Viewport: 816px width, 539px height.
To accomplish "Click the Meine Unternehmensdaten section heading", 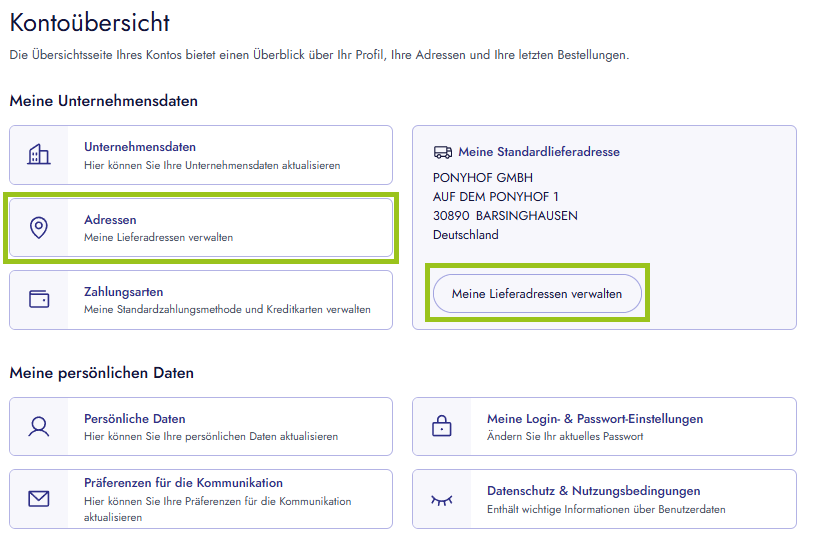I will [x=104, y=101].
